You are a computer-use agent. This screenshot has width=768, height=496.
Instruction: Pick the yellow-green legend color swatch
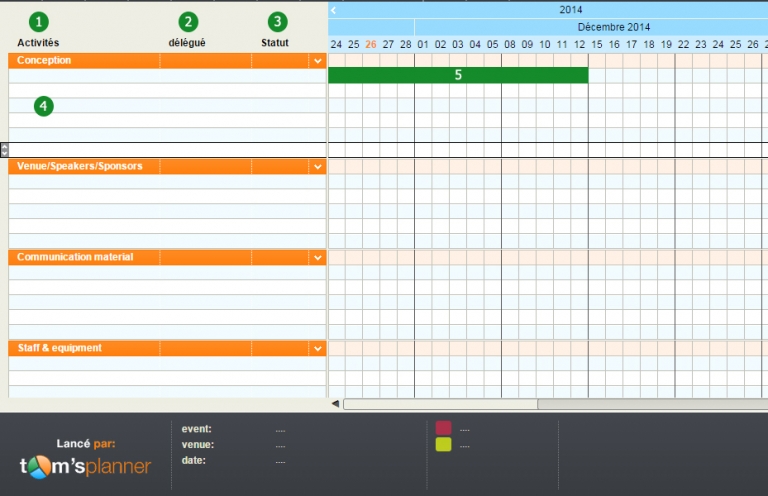[443, 445]
